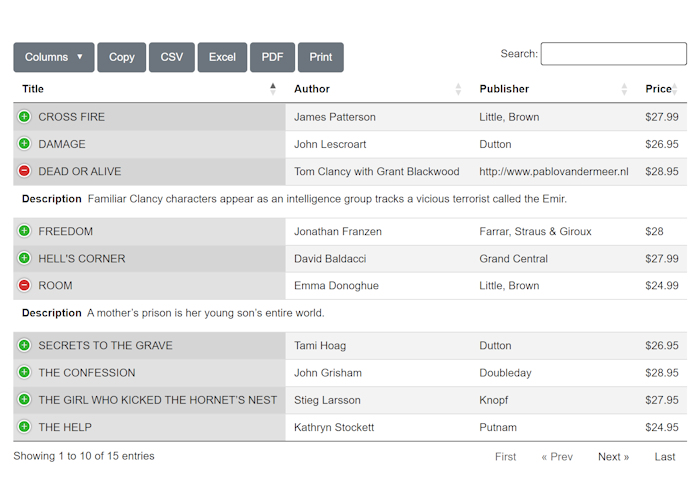Print the table
Screen dimensions: 700x500
coord(321,57)
